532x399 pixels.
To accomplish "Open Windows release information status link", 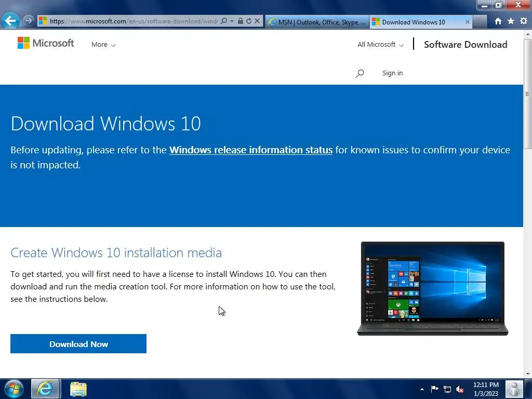I will (251, 150).
